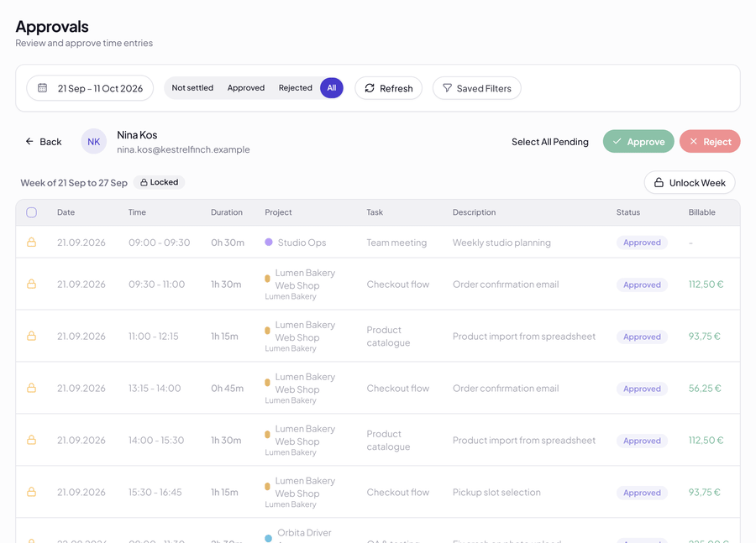Click the calendar icon in date range
The image size is (756, 543).
pyautogui.click(x=43, y=87)
